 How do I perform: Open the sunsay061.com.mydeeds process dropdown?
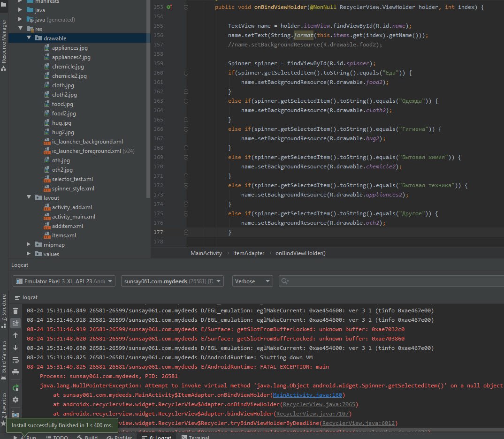(172, 281)
